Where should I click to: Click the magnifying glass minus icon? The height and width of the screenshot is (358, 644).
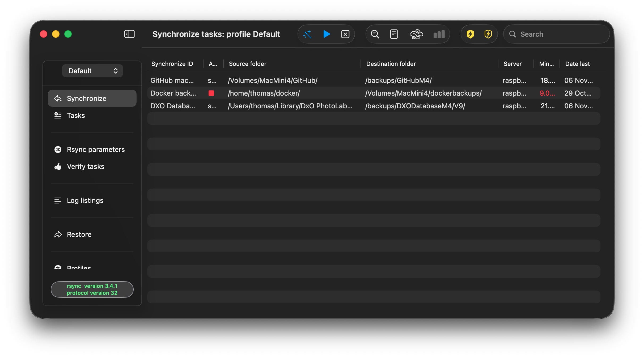click(375, 34)
